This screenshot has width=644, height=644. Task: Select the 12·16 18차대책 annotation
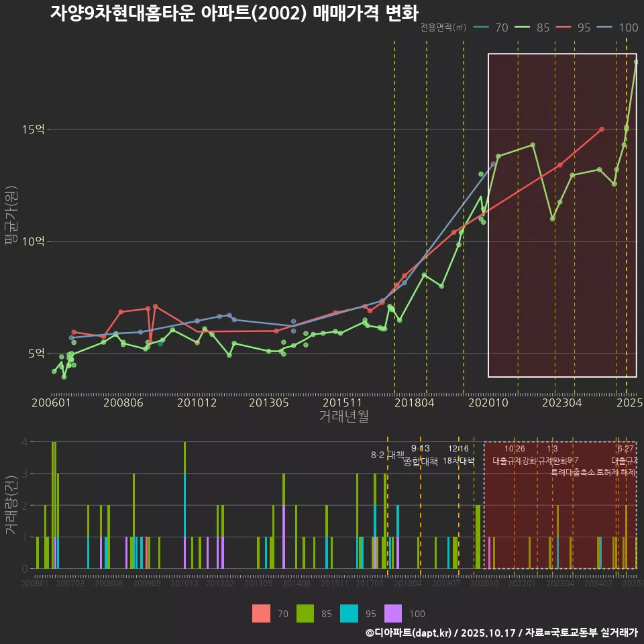[x=460, y=455]
